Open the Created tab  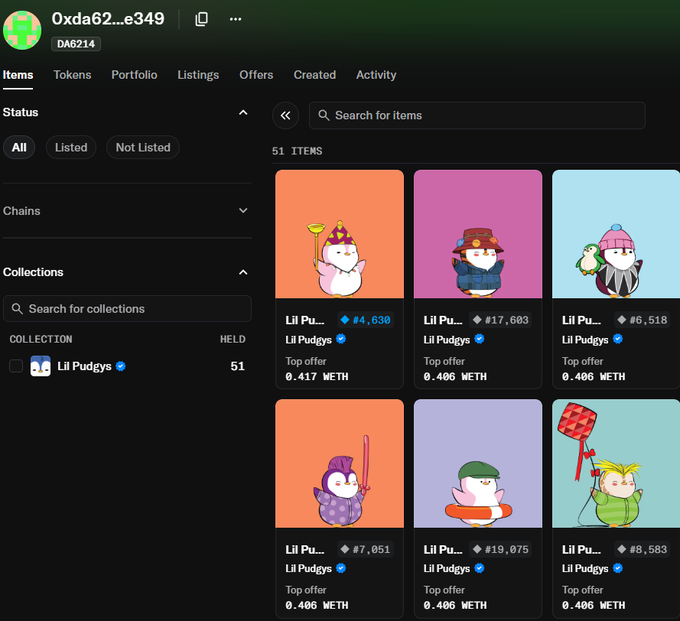(x=315, y=75)
